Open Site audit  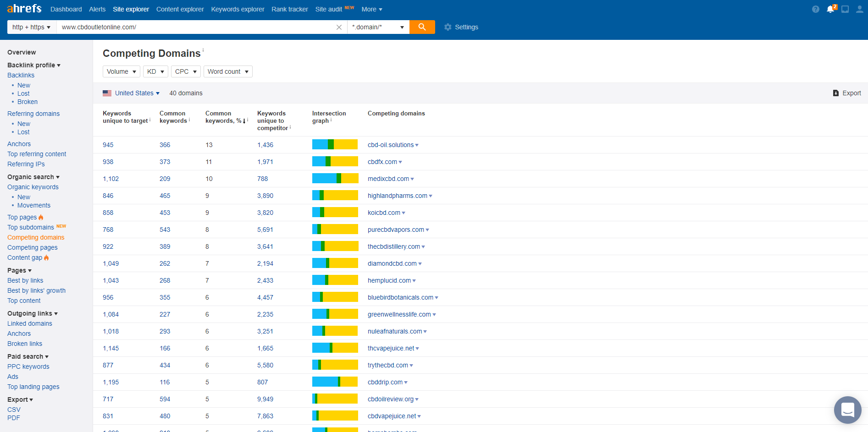[x=329, y=9]
